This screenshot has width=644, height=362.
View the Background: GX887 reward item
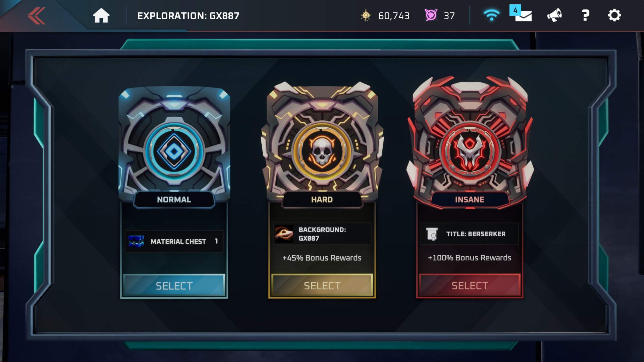(322, 234)
